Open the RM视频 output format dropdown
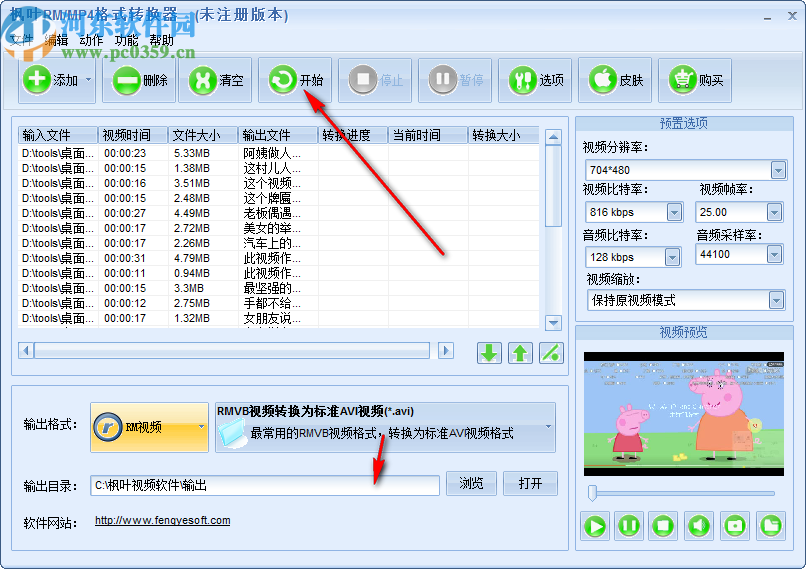This screenshot has width=806, height=569. tap(149, 427)
